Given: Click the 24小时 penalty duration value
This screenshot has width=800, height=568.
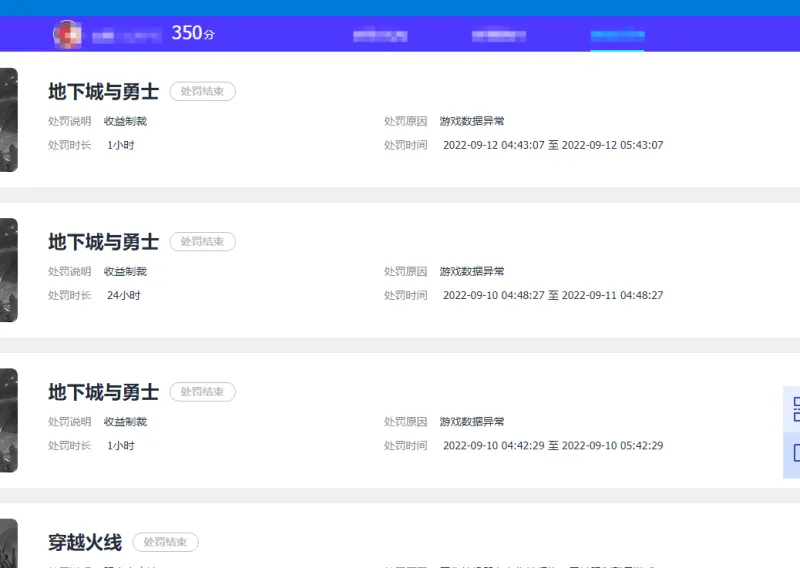Looking at the screenshot, I should [x=123, y=295].
